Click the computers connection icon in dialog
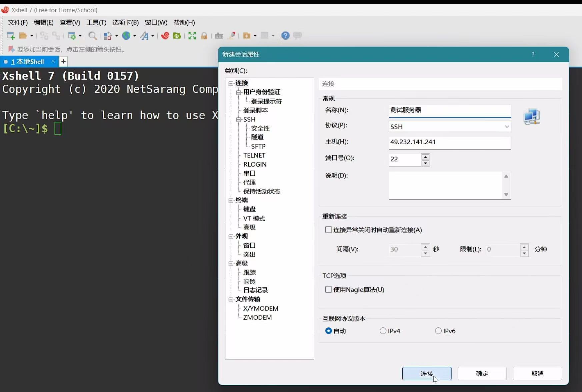 pos(532,117)
